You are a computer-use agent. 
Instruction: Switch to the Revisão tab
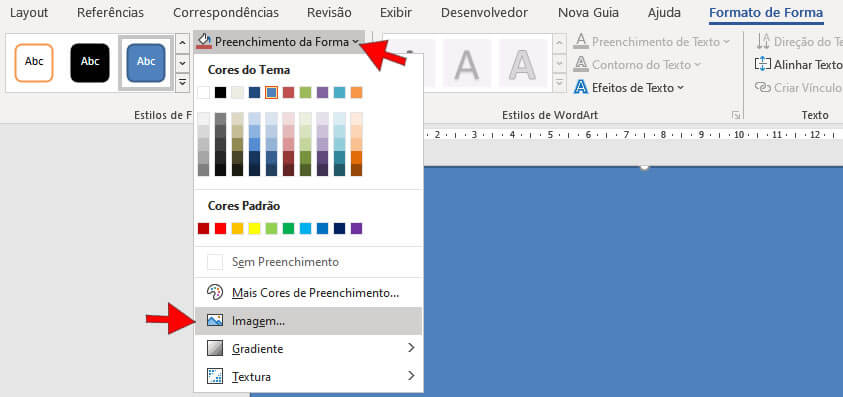tap(329, 12)
